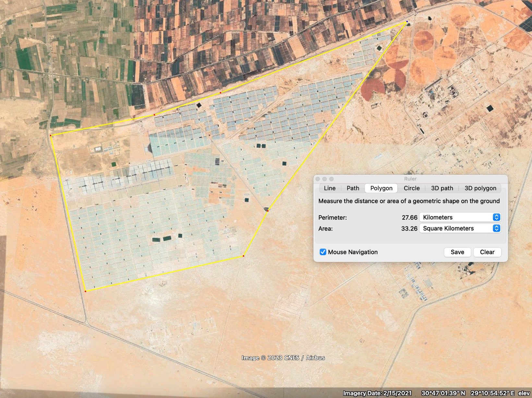
Task: Open the Circle tab
Action: [411, 188]
